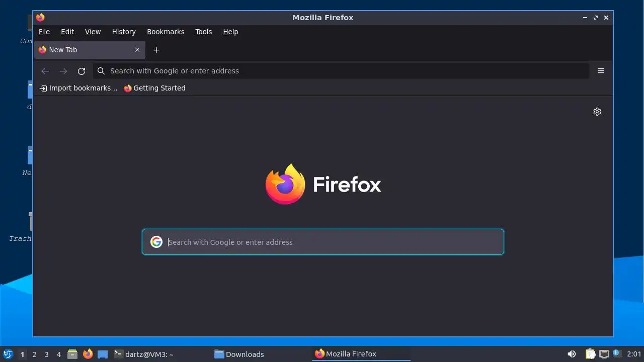Image resolution: width=644 pixels, height=362 pixels.
Task: Click the magnifier icon in address bar
Action: pos(101,71)
